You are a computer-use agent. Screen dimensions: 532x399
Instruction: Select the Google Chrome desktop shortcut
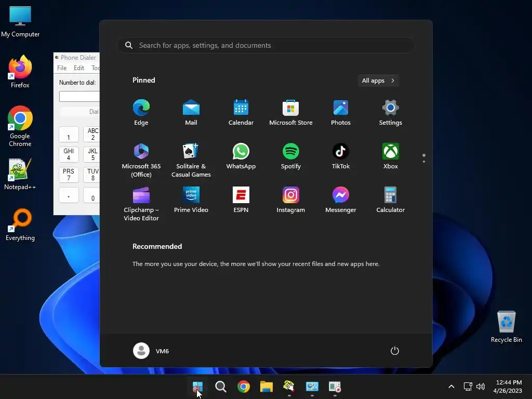pyautogui.click(x=20, y=126)
